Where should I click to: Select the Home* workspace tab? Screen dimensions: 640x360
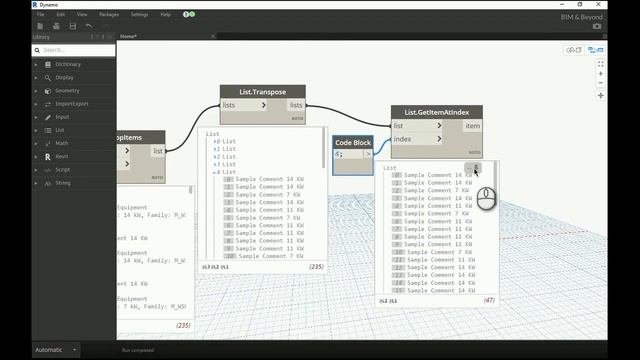pos(128,36)
